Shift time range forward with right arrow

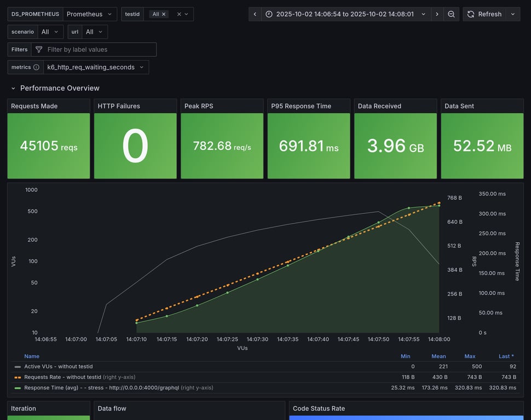437,14
